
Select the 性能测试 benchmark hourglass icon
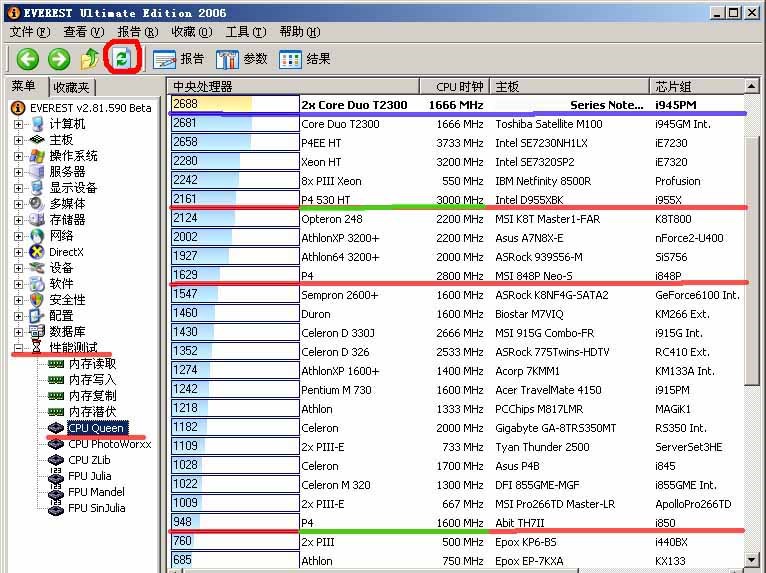[37, 347]
